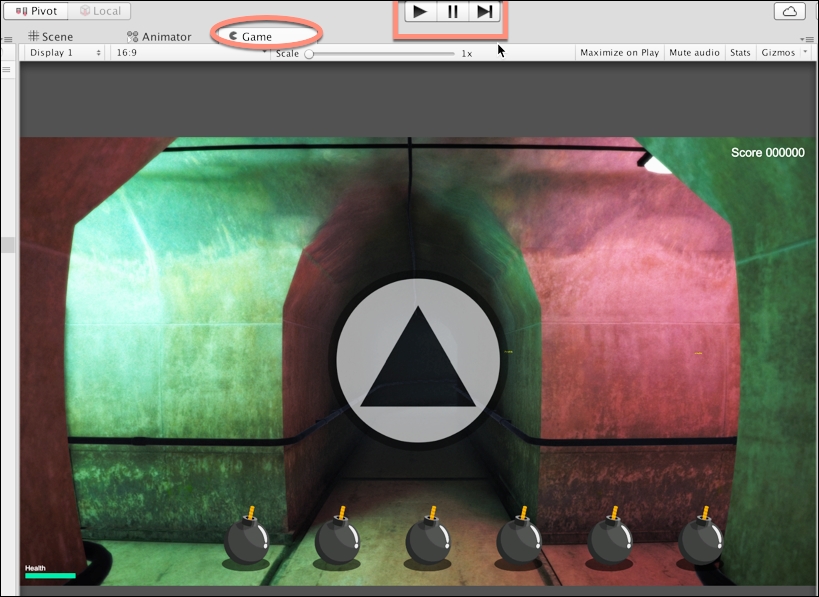Start Play mode with the Play button
The image size is (819, 597).
pyautogui.click(x=420, y=11)
